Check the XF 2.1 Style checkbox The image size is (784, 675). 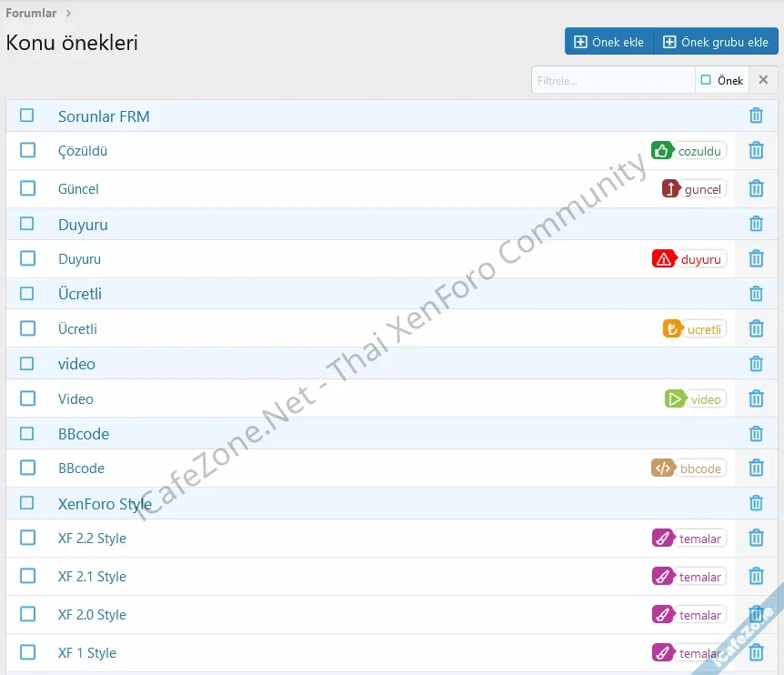click(x=26, y=576)
